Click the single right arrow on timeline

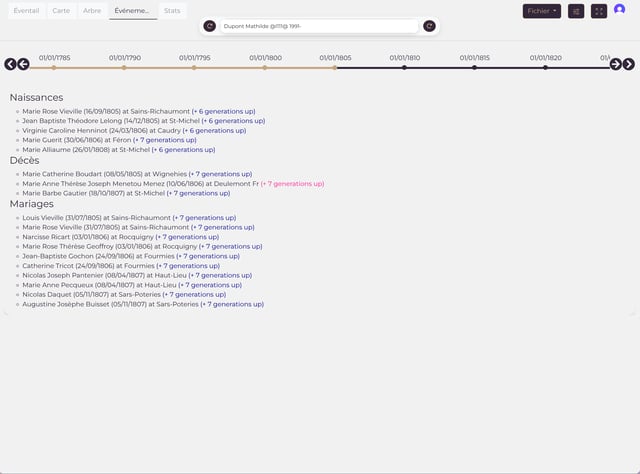(x=616, y=64)
